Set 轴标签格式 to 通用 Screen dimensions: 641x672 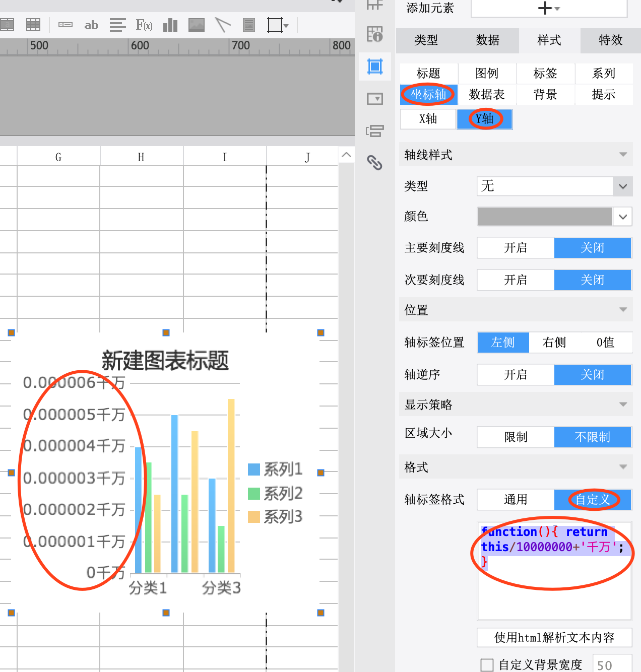tap(516, 500)
